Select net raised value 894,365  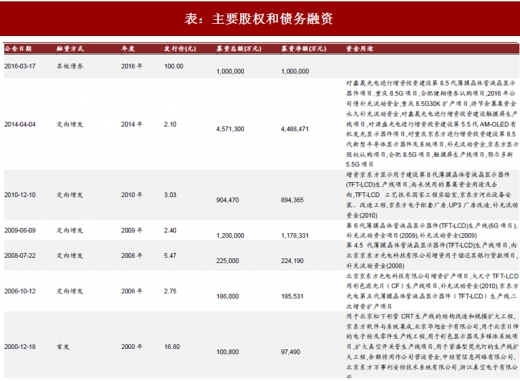coord(292,200)
